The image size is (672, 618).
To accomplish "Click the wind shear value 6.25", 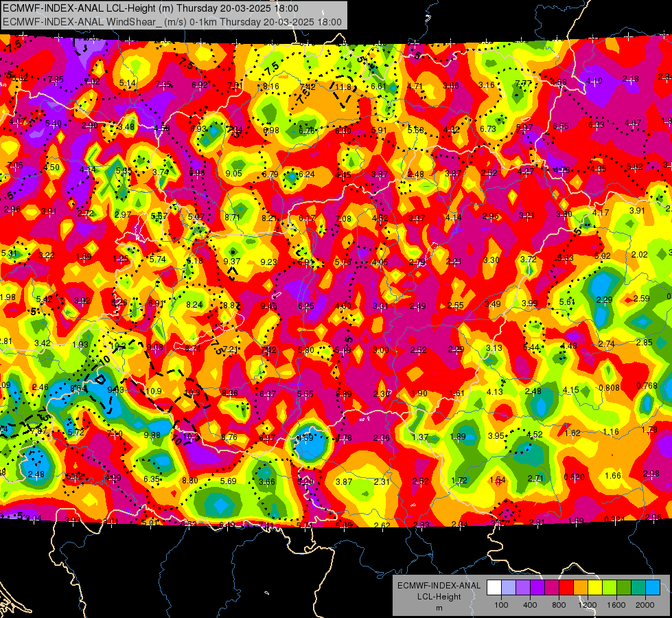I will (x=306, y=306).
